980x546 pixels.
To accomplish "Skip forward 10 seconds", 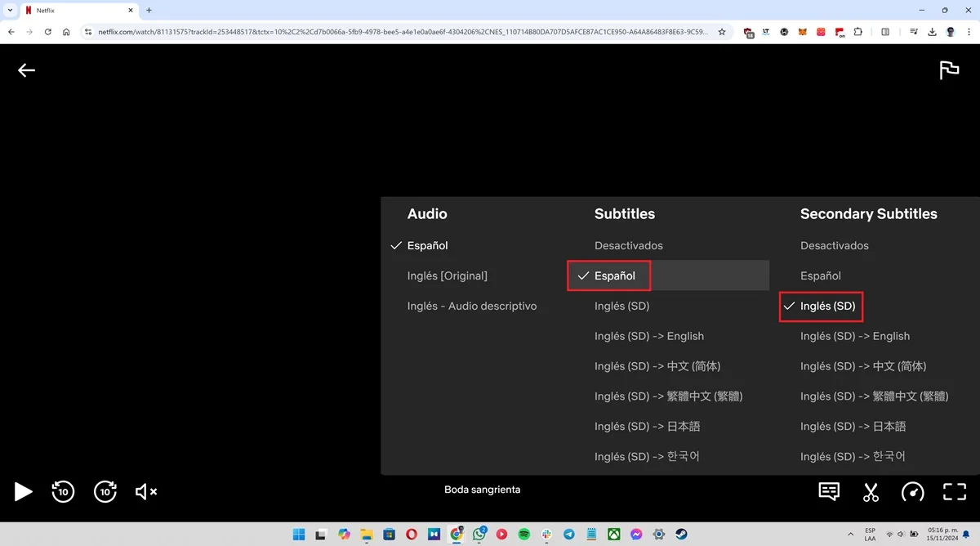I will (x=105, y=491).
